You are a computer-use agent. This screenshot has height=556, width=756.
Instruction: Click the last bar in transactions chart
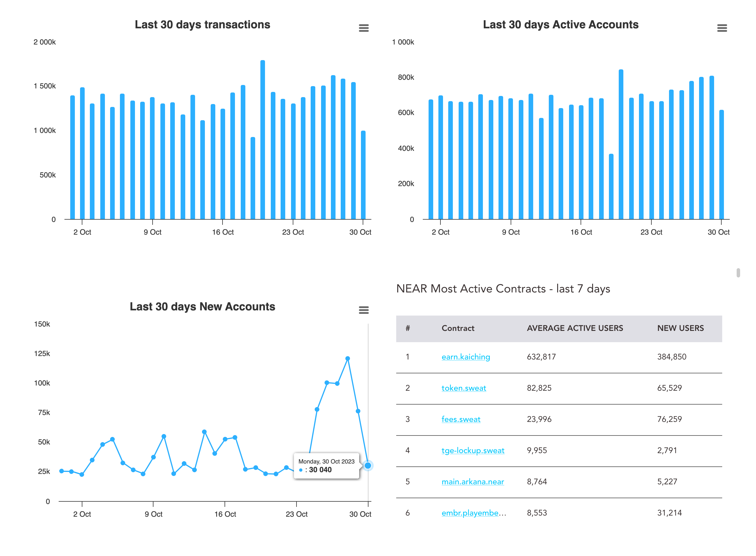coord(363,175)
